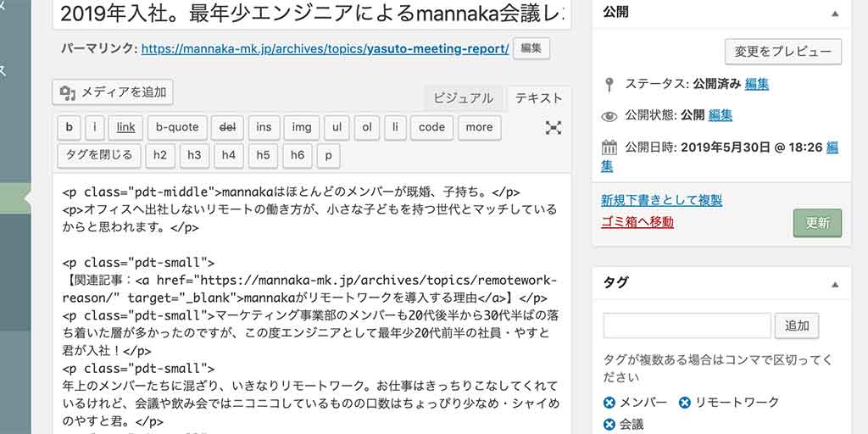Collapse the タグ panel
The height and width of the screenshot is (434, 868).
834,283
